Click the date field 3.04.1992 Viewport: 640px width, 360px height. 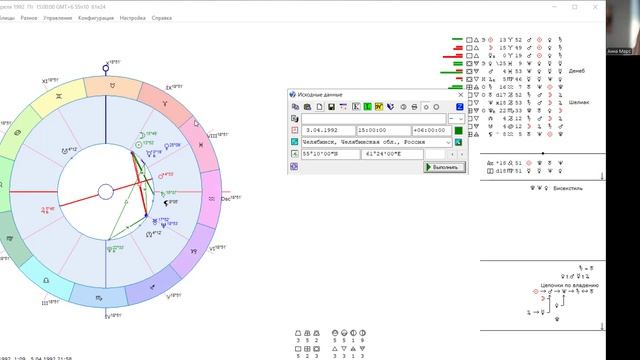(329, 130)
